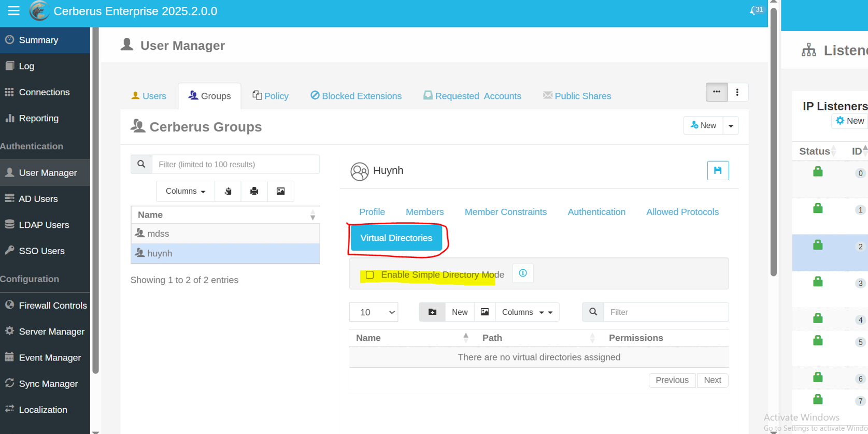Open Reporting in the sidebar
868x434 pixels.
point(45,118)
